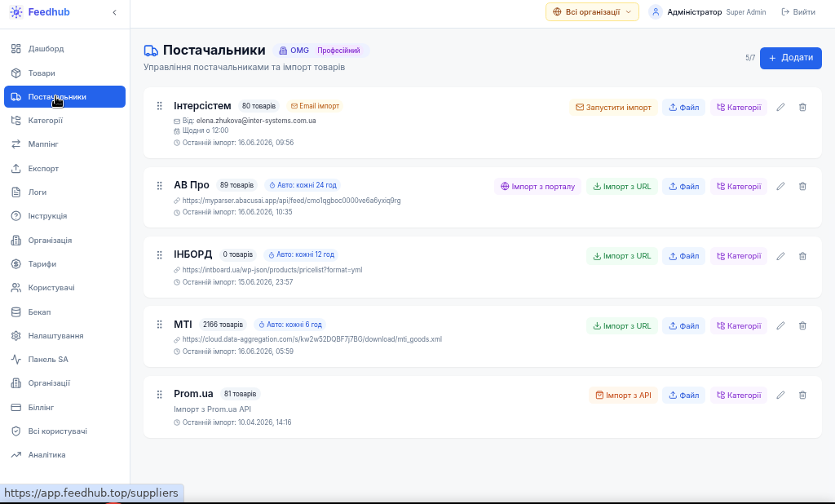Click the Адміністратор user avatar icon
The image size is (835, 504).
[656, 11]
